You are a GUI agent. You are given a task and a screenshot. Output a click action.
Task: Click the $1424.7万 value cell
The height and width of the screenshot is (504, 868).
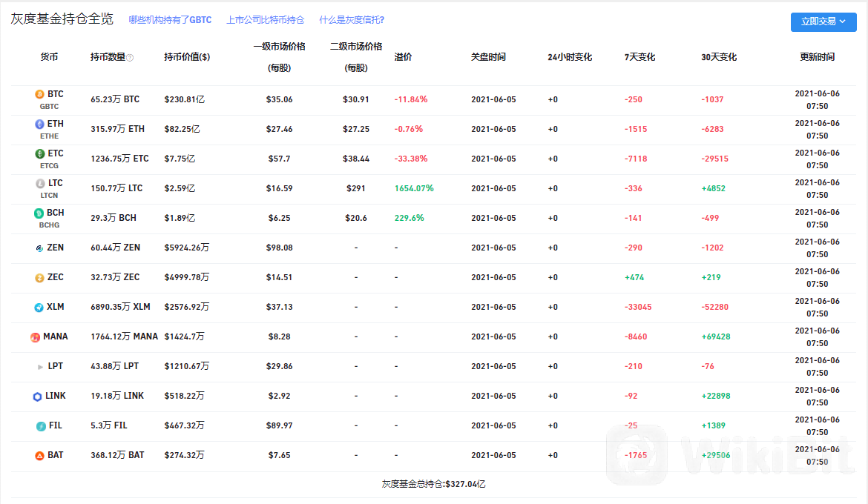point(184,337)
